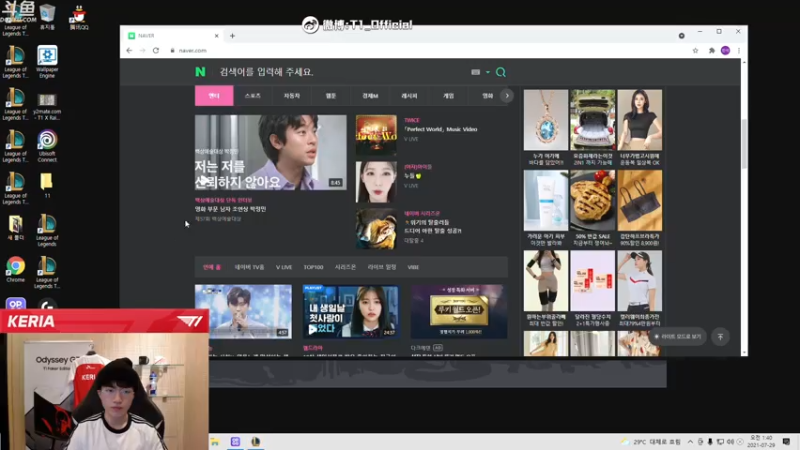Open the woman face V LIVE thumbnail
800x450 pixels.
point(376,182)
